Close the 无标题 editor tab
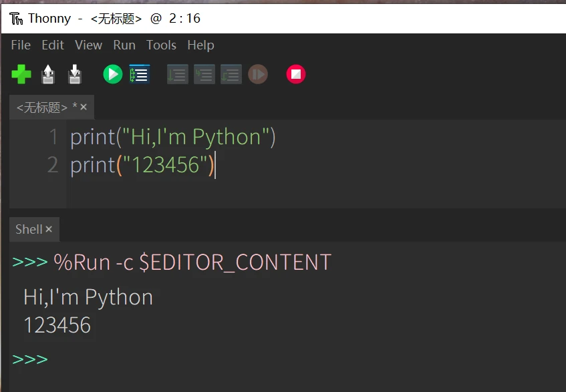 [84, 108]
